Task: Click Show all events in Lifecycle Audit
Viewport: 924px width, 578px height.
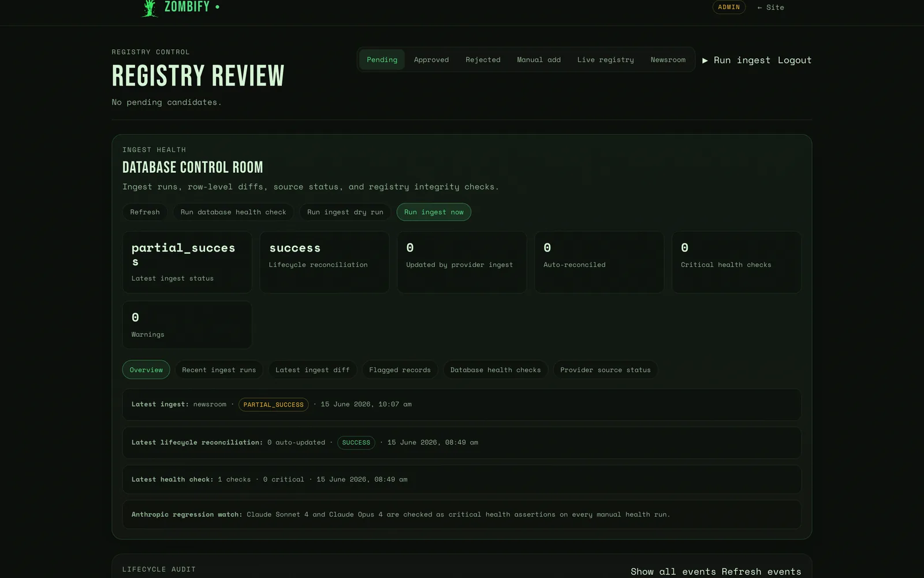Action: point(673,572)
